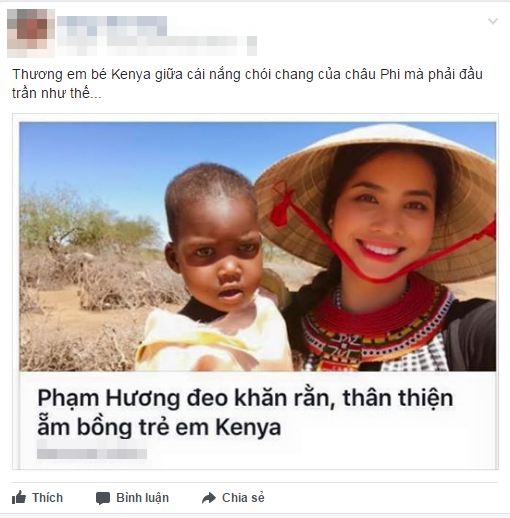Viewport: 510px width, 518px height.
Task: Click the blurred timestamp line under the author name
Action: (157, 46)
